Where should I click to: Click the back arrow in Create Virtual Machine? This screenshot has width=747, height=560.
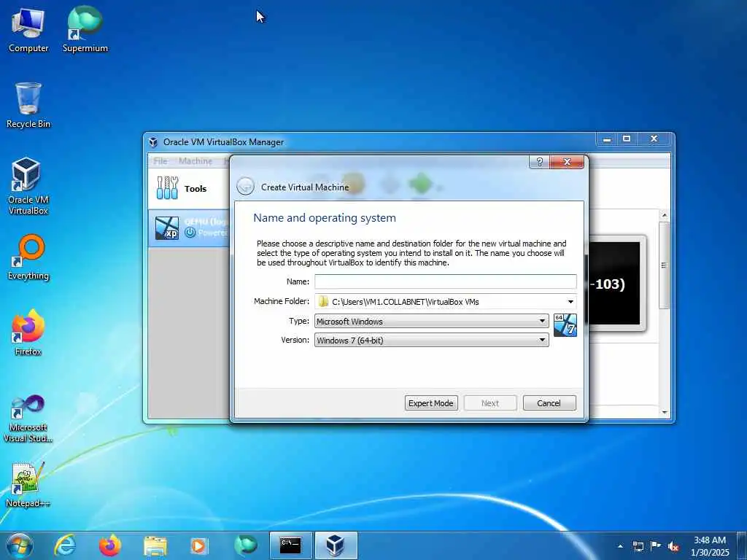[245, 186]
